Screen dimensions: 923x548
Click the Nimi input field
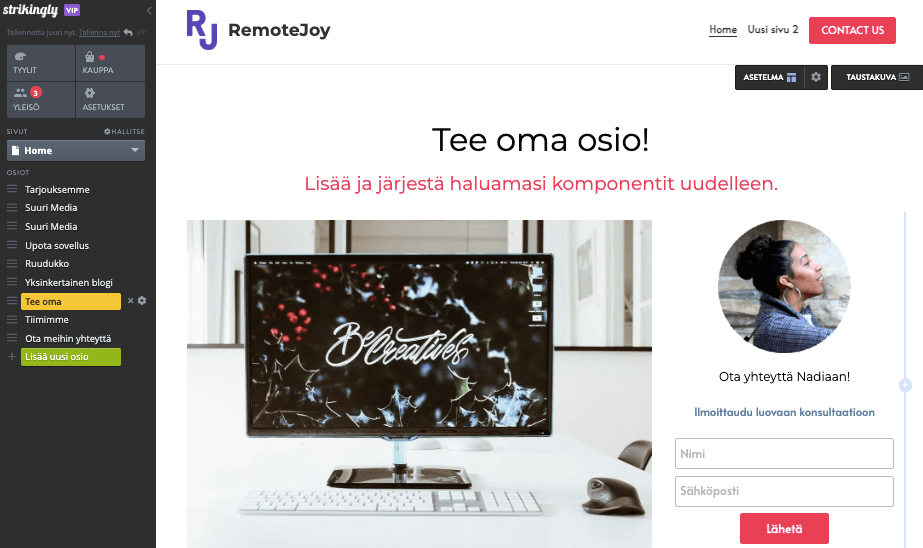coord(784,453)
